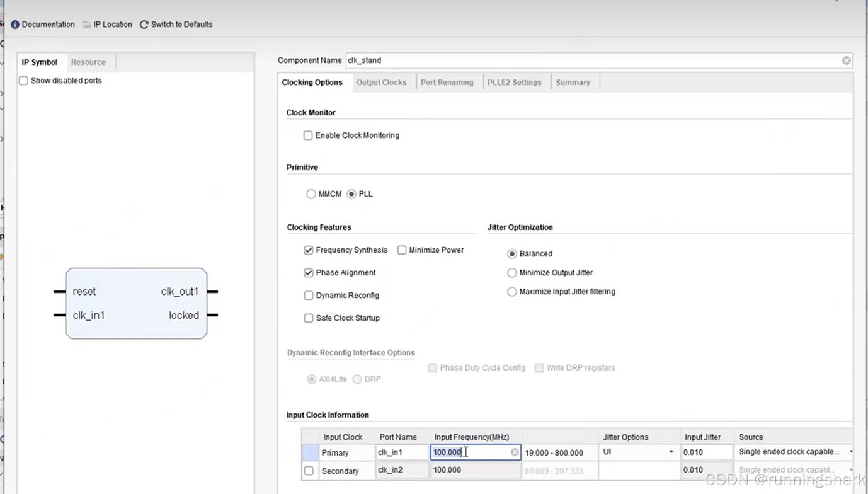Click the Input Jitter column header
Screen dimensions: 868x494
pyautogui.click(x=703, y=437)
